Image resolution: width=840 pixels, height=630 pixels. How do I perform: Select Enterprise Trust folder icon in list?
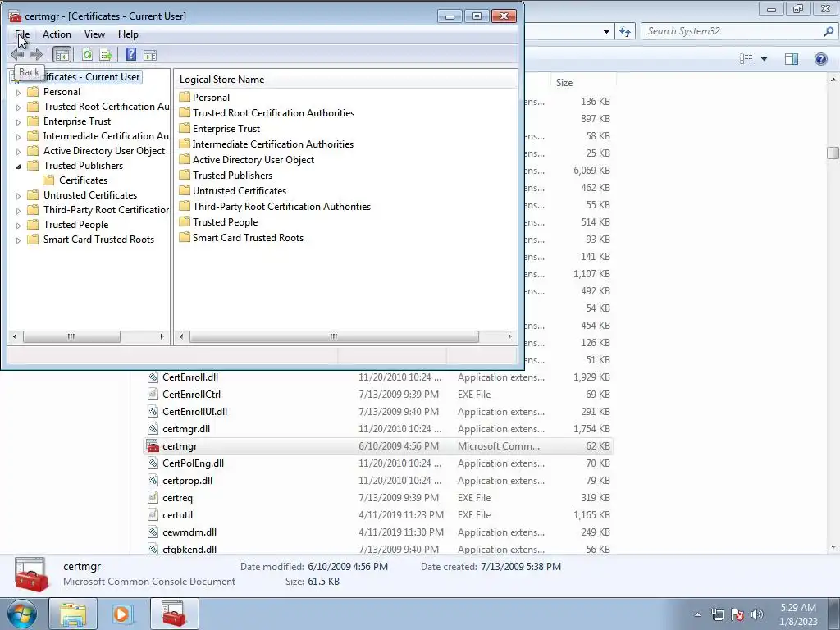click(x=185, y=129)
